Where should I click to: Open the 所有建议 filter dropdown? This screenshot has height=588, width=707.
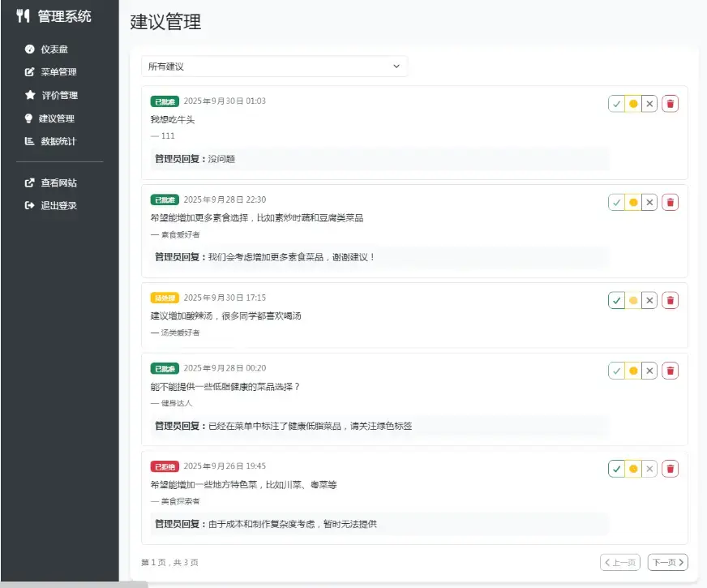274,67
